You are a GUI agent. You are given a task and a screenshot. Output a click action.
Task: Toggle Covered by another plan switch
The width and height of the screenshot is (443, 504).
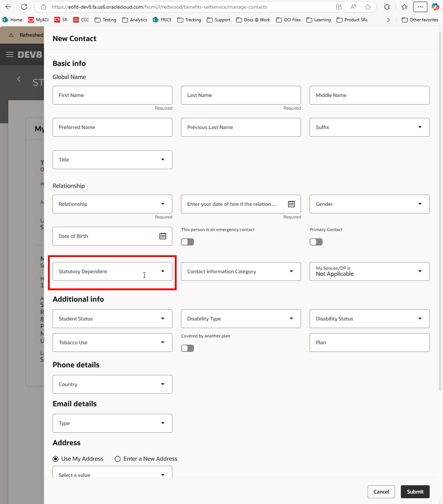(187, 348)
